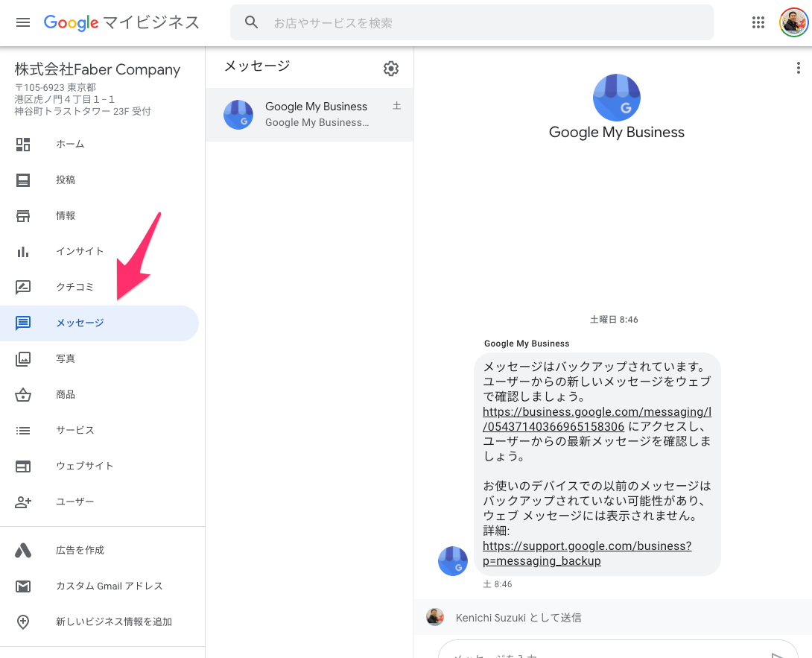The height and width of the screenshot is (658, 812).
Task: Open the conversation more options menu
Action: tap(798, 68)
